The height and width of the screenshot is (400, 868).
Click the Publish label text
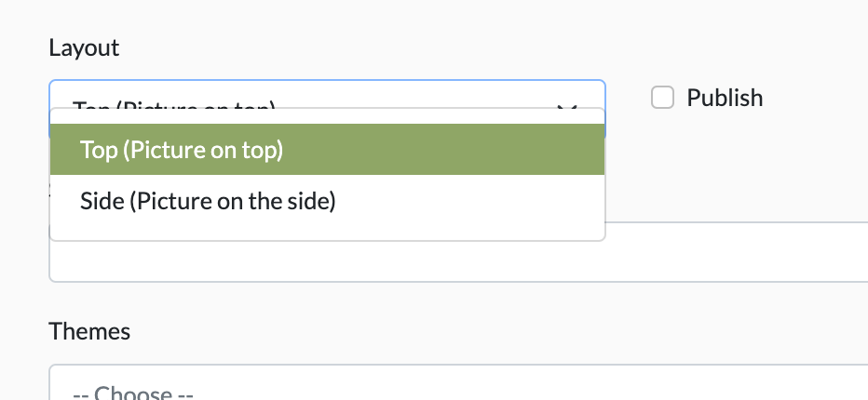[725, 98]
